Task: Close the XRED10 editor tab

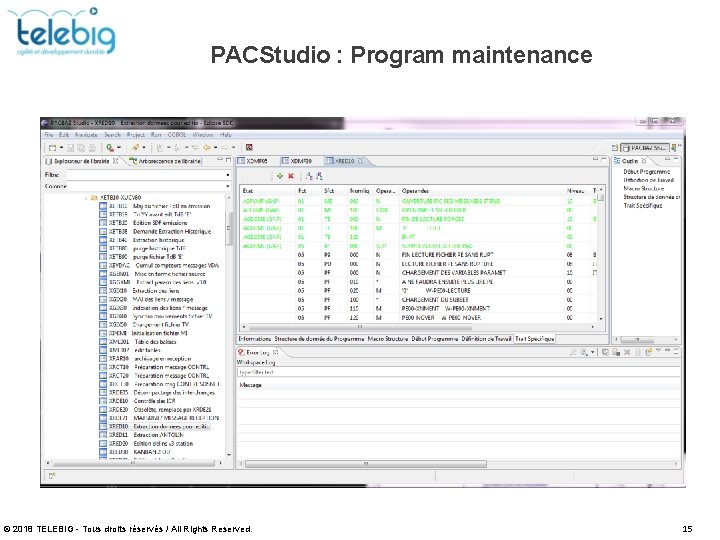Action: [360, 161]
